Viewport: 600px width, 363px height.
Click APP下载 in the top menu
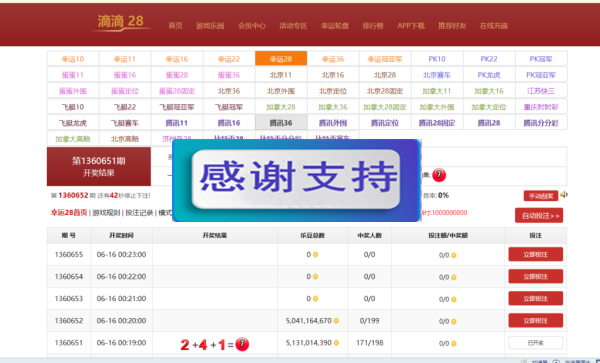point(411,26)
